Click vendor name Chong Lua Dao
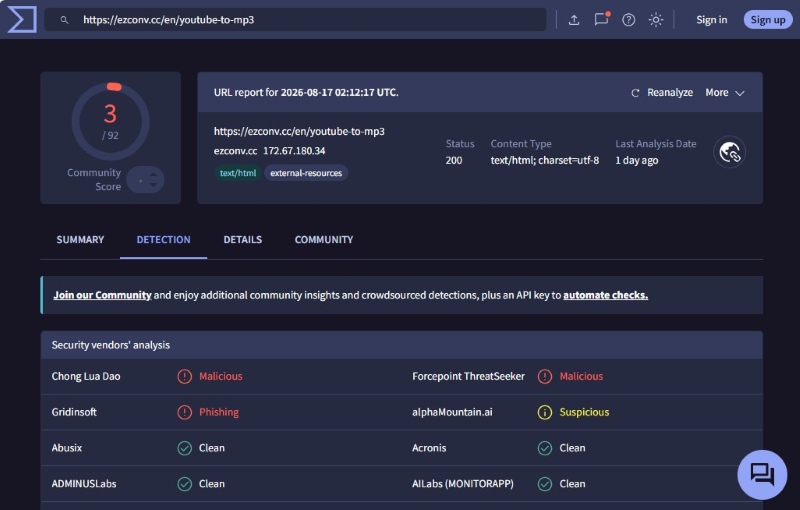 click(86, 376)
